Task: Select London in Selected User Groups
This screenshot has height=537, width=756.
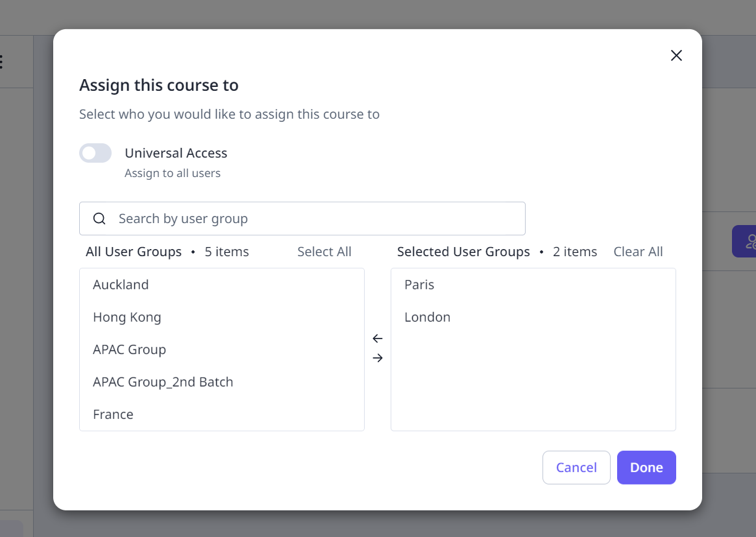Action: pyautogui.click(x=427, y=317)
